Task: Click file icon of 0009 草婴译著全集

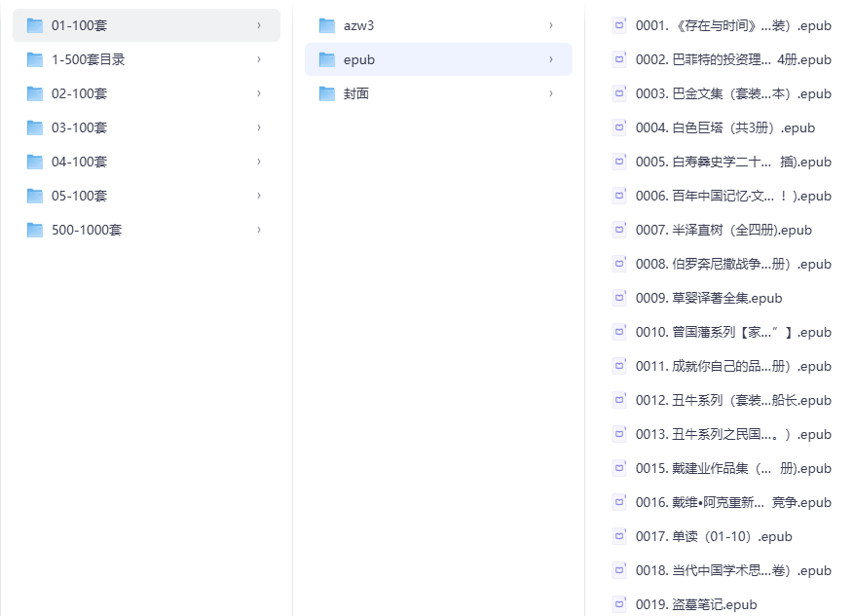Action: [619, 298]
